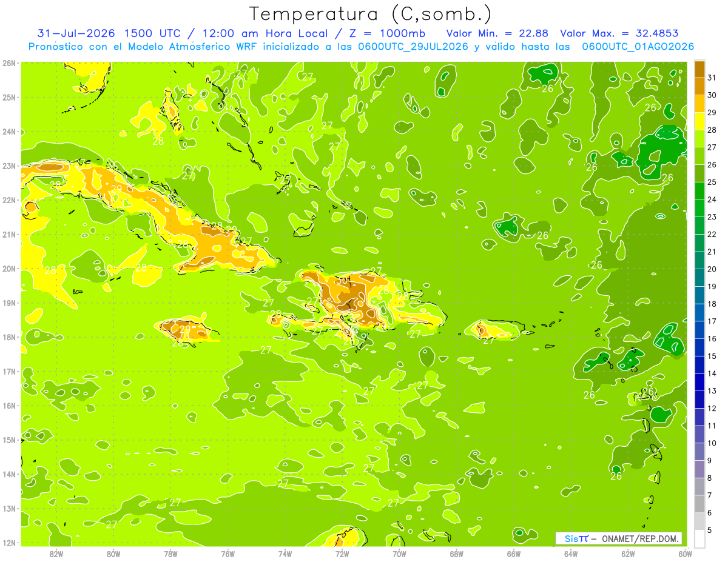This screenshot has height=562, width=728.
Task: Click the colorbar value label 31
Action: tap(712, 78)
